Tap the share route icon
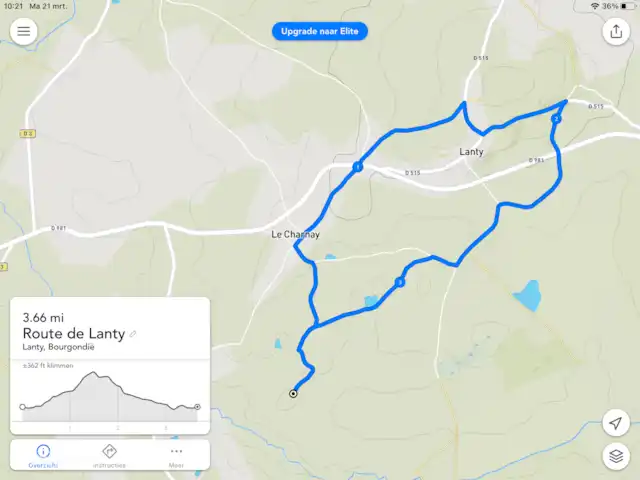This screenshot has width=640, height=480. coord(616,31)
